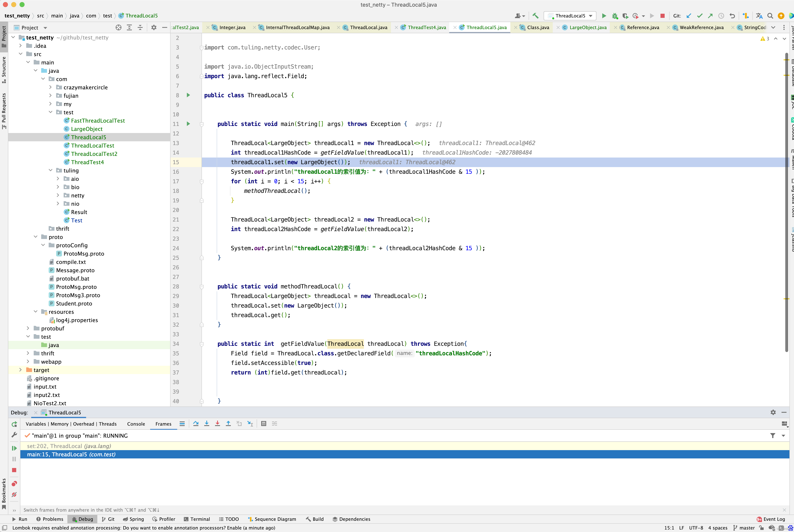Click the Step Into icon

coord(206,424)
